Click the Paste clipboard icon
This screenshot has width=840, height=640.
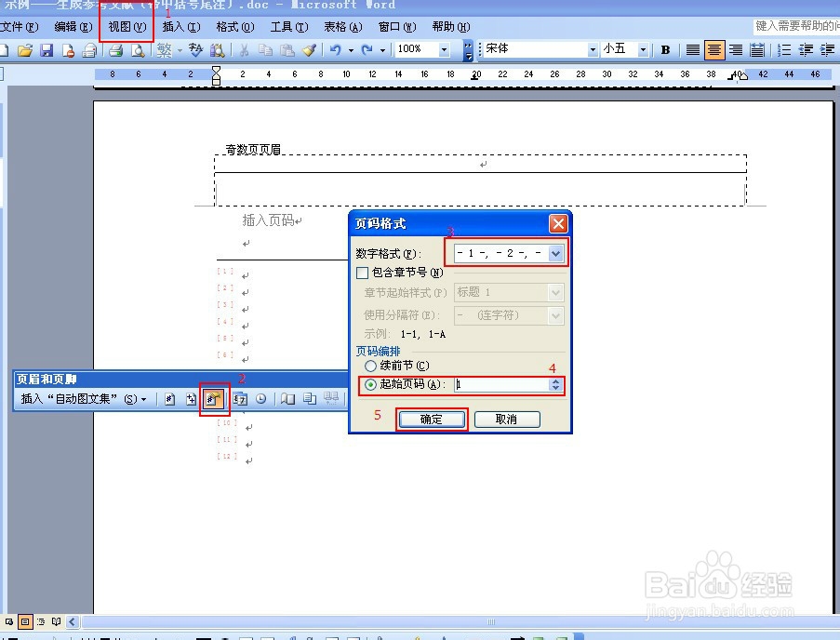point(287,50)
